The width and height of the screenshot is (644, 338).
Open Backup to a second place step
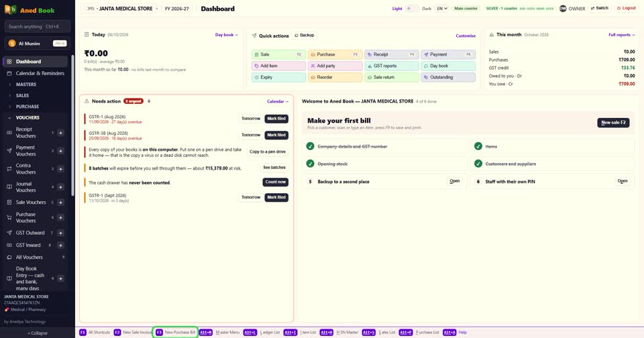point(455,181)
